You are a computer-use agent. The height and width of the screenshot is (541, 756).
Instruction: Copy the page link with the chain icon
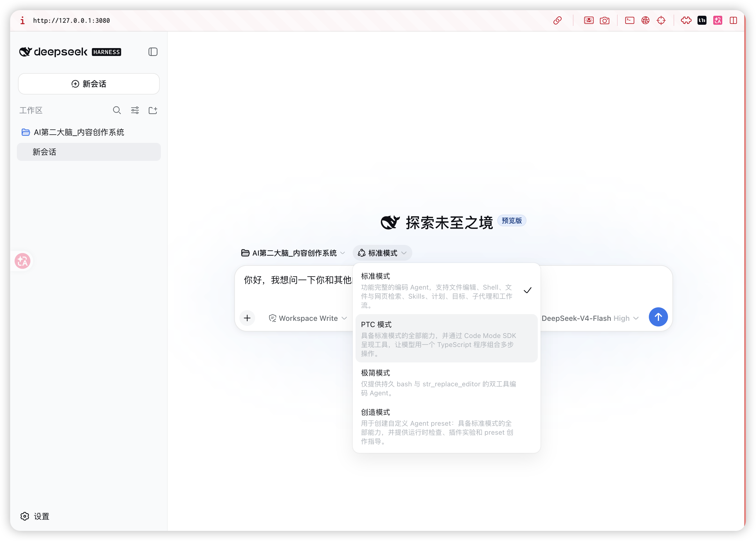coord(557,21)
